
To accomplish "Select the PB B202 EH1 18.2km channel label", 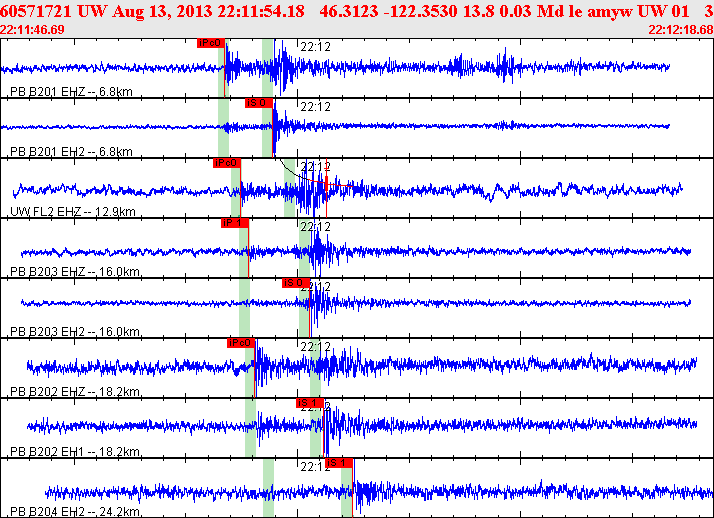I will coord(75,452).
